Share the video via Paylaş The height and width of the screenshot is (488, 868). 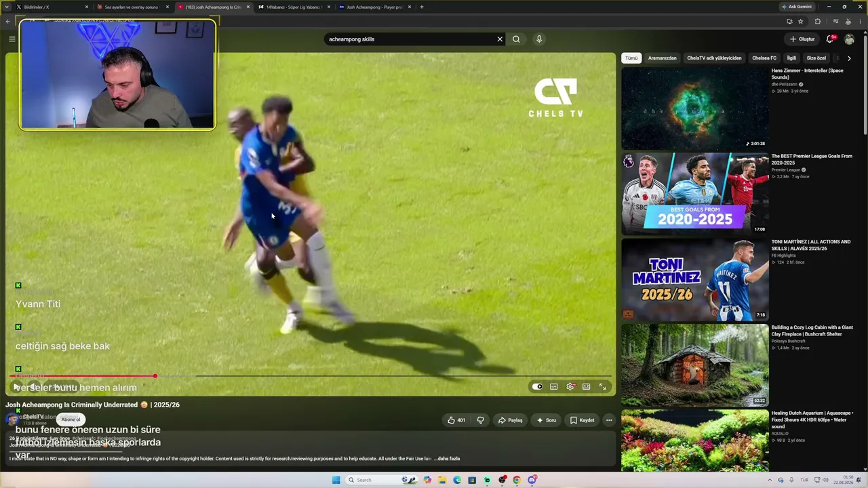(x=510, y=420)
